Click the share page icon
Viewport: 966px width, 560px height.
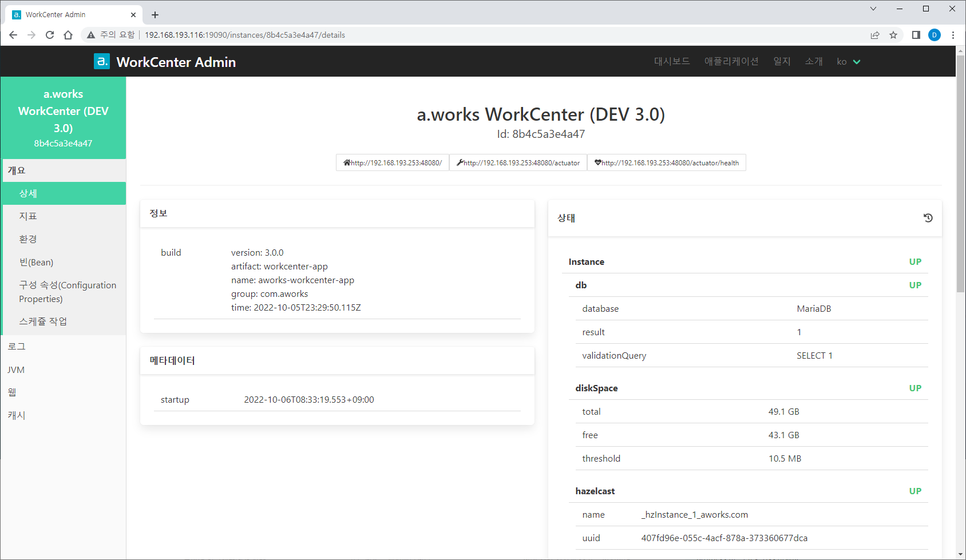(875, 35)
